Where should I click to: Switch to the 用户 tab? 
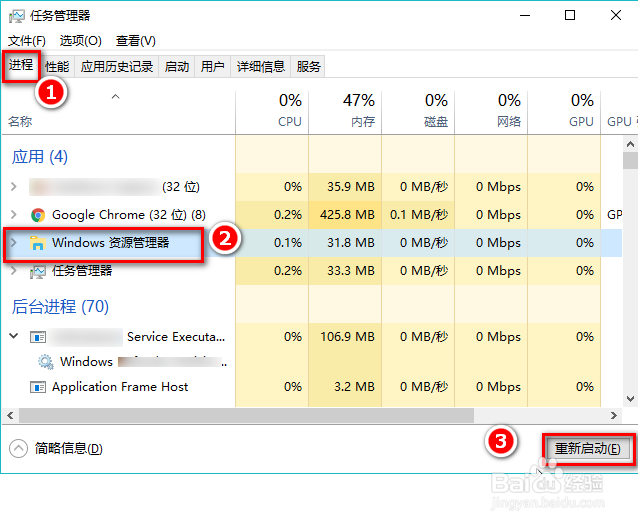[213, 67]
